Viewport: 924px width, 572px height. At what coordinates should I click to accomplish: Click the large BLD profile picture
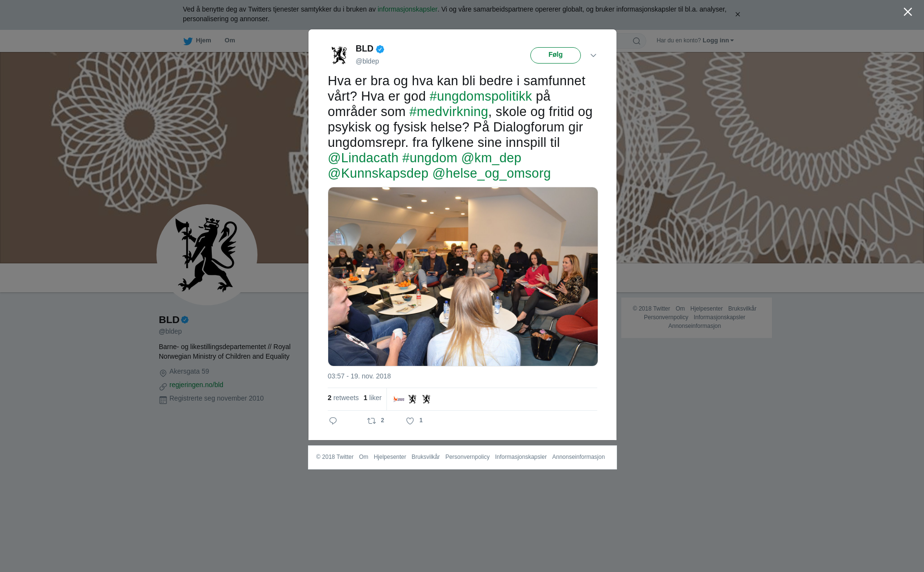207,255
